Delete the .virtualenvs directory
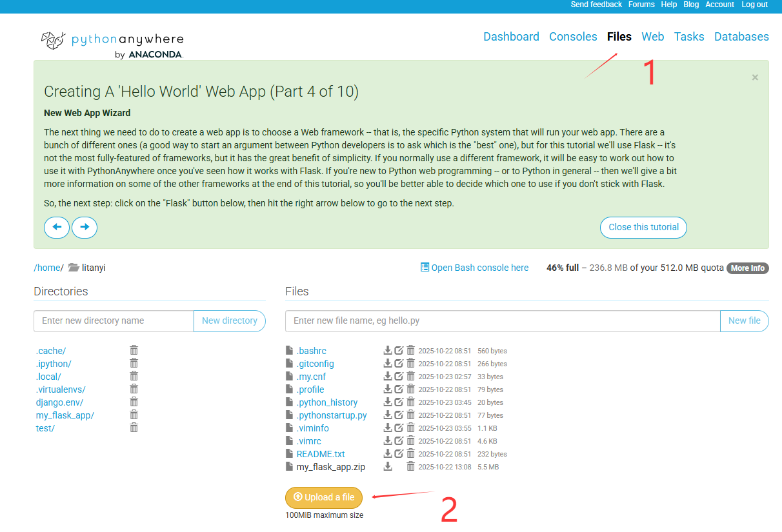Image resolution: width=782 pixels, height=532 pixels. pyautogui.click(x=134, y=389)
